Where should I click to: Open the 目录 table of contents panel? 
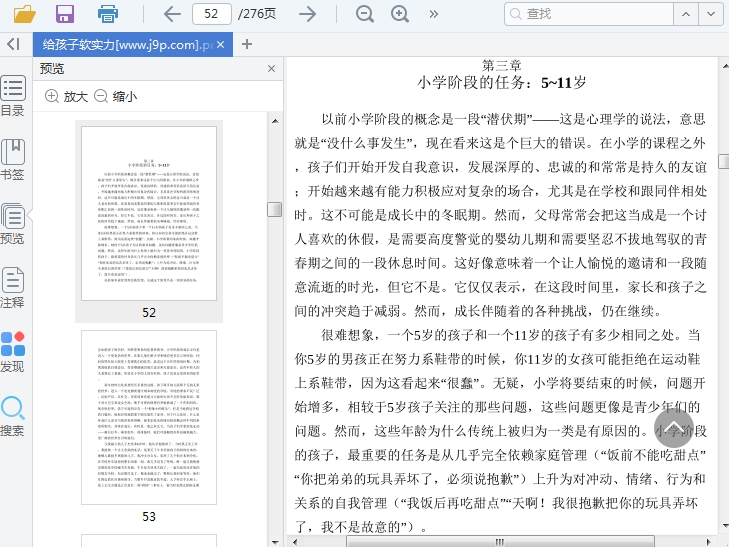coord(13,95)
